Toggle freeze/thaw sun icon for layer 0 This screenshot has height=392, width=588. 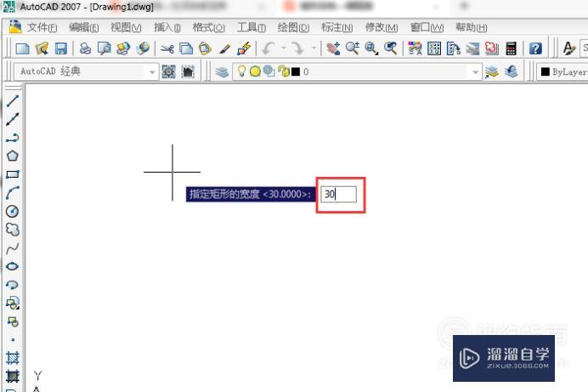point(255,71)
